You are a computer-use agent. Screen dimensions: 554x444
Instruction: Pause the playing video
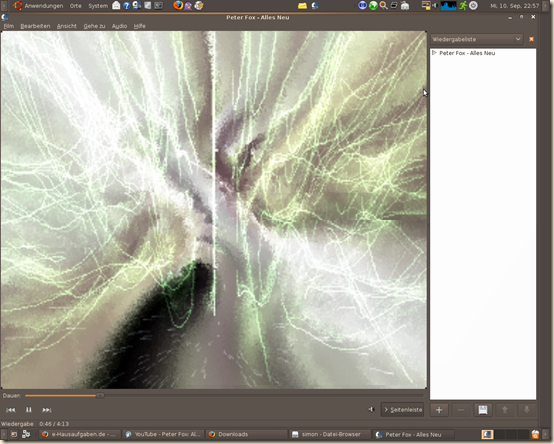pyautogui.click(x=29, y=410)
